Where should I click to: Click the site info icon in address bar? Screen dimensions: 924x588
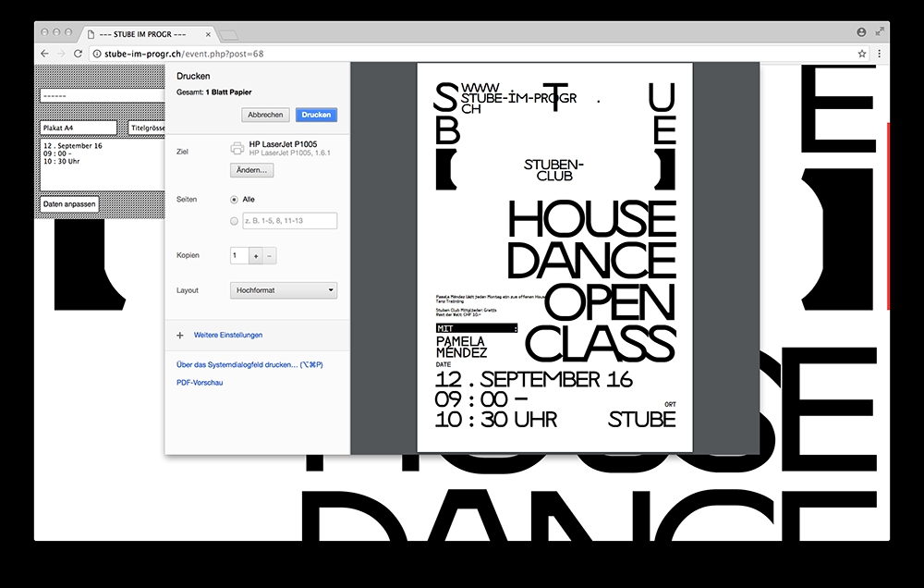pos(97,54)
